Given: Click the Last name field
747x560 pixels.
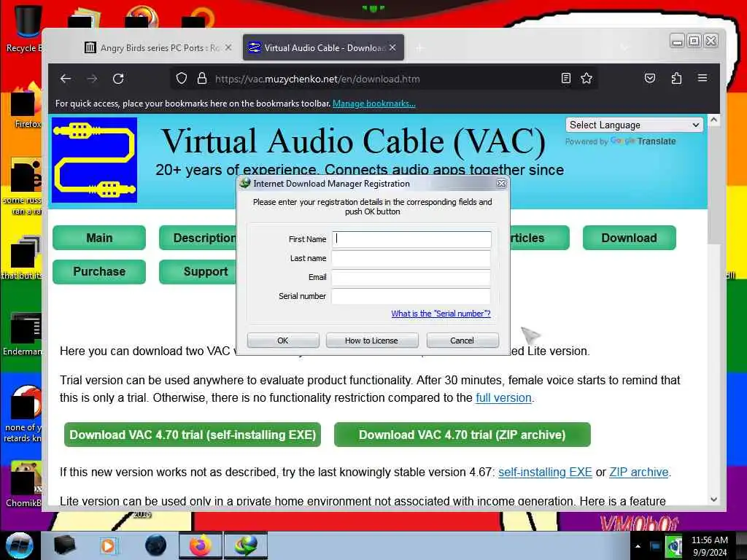Looking at the screenshot, I should (411, 258).
